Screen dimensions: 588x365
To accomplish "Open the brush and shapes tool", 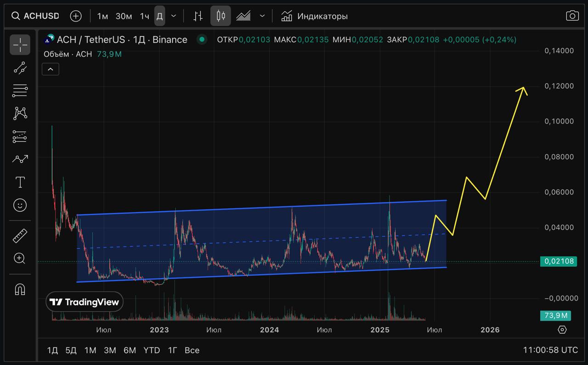I will point(20,159).
